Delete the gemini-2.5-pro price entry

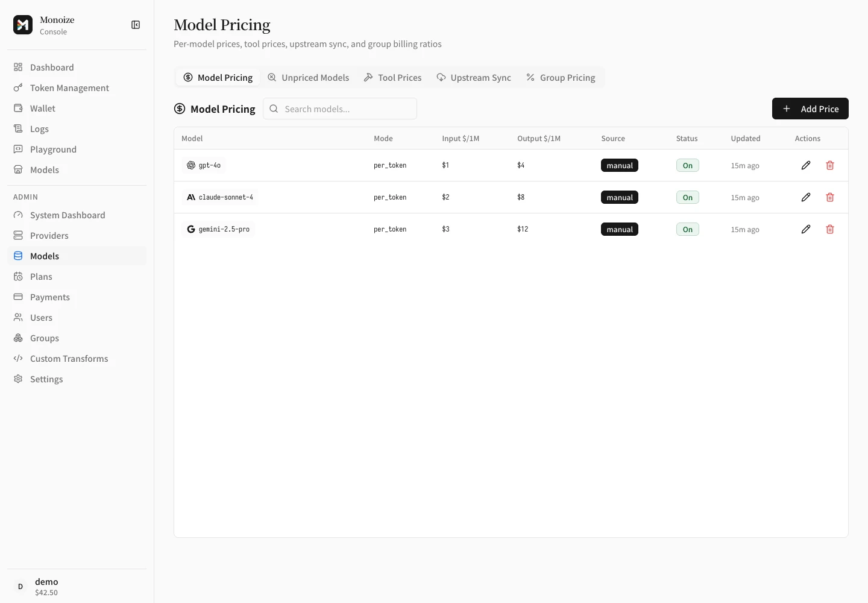tap(830, 229)
